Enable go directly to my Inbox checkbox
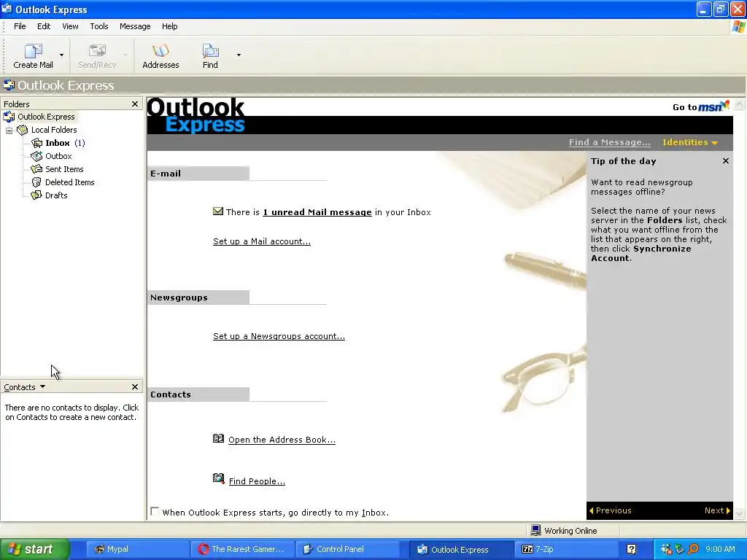The width and height of the screenshot is (747, 560). (x=155, y=511)
